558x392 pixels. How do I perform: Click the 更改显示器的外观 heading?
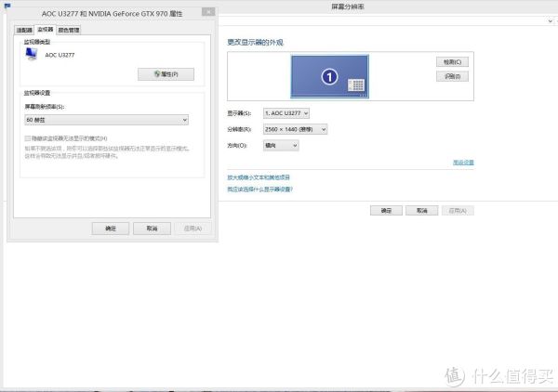[255, 43]
